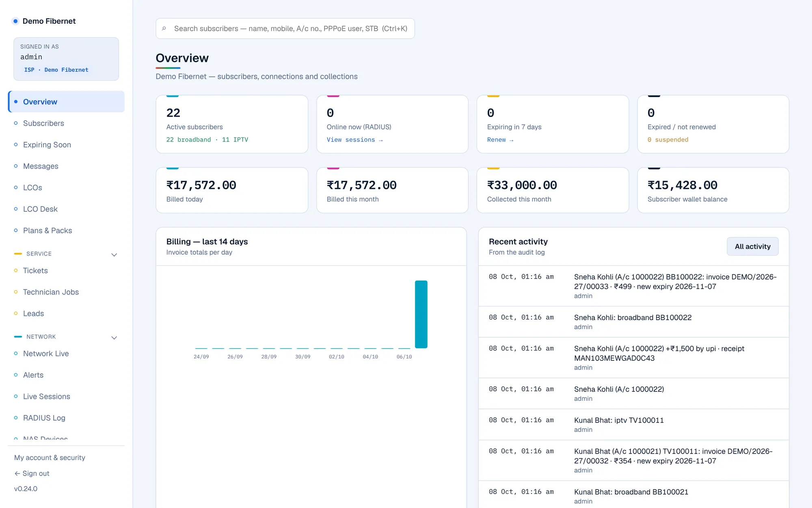This screenshot has width=812, height=508.
Task: Open the Alerts page
Action: [x=66, y=375]
